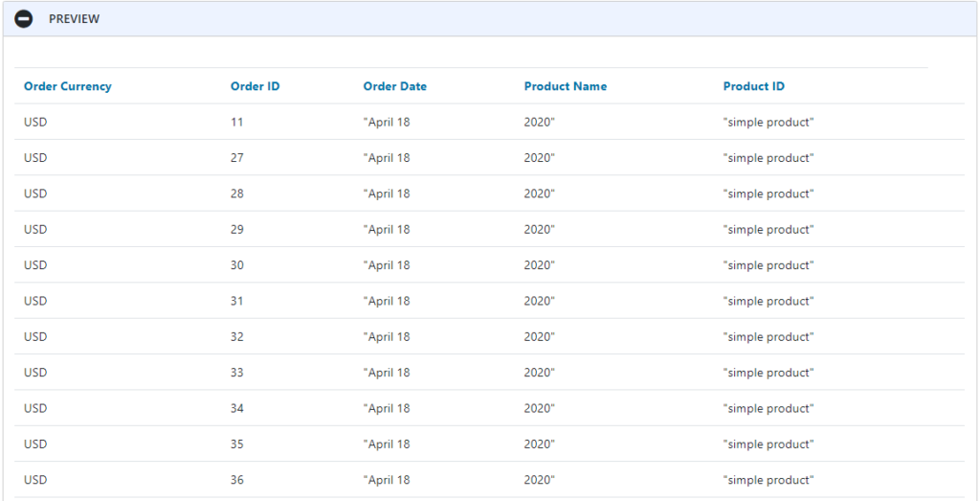980x501 pixels.
Task: Click Order ID 36 cell
Action: click(x=237, y=480)
